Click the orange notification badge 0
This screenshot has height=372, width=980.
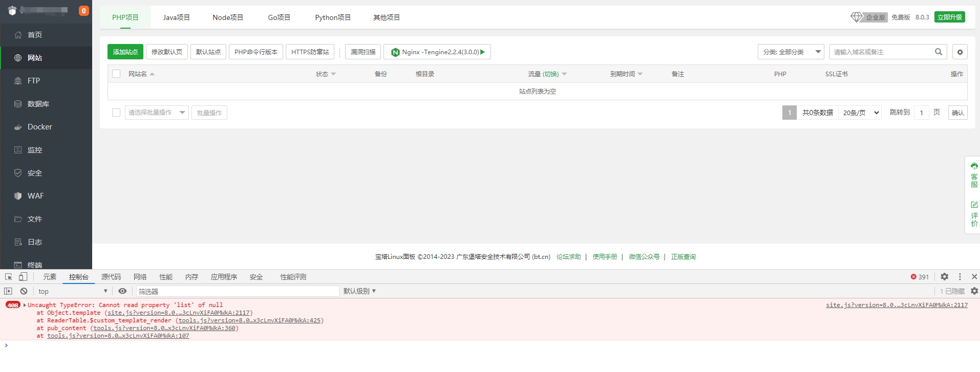coord(83,11)
